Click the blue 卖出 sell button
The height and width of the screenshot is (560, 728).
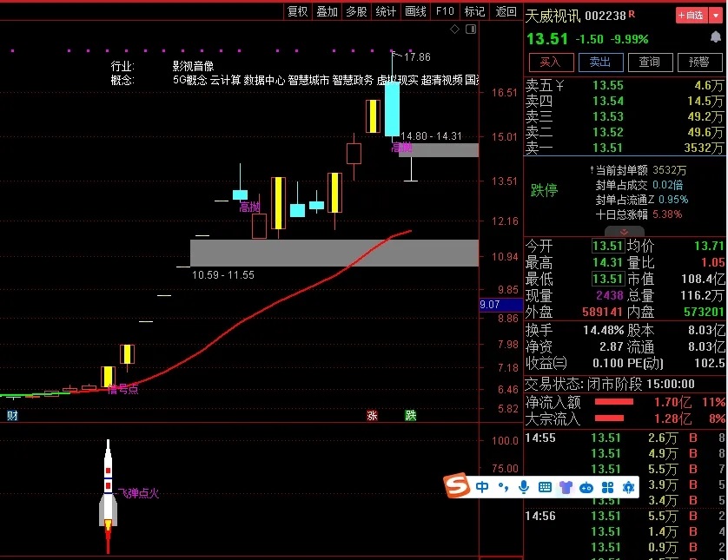pos(601,63)
